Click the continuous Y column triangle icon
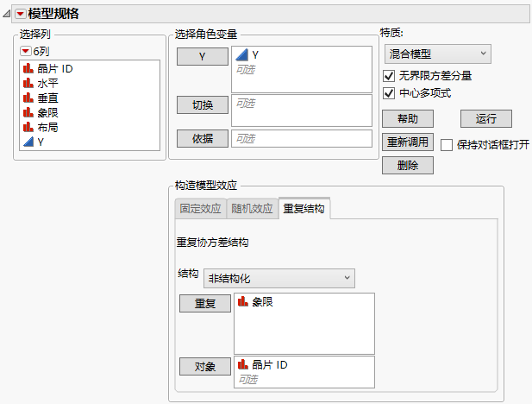This screenshot has height=404, width=532. (x=28, y=142)
